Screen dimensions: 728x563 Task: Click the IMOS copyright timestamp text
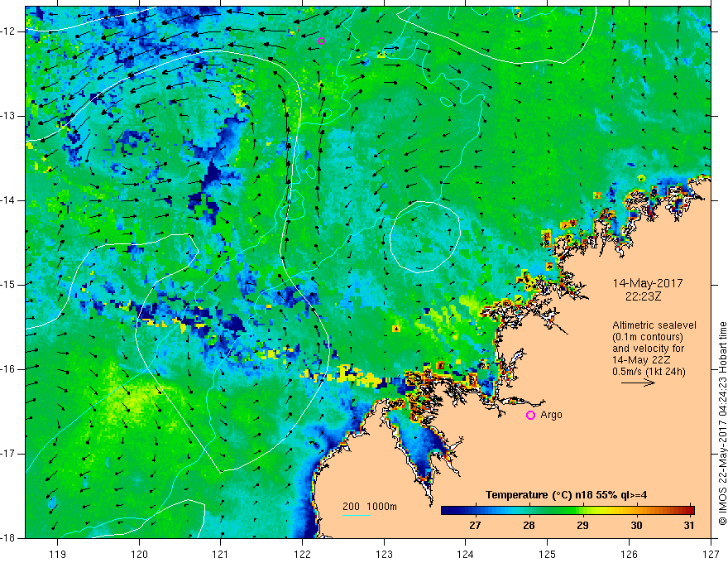[722, 423]
